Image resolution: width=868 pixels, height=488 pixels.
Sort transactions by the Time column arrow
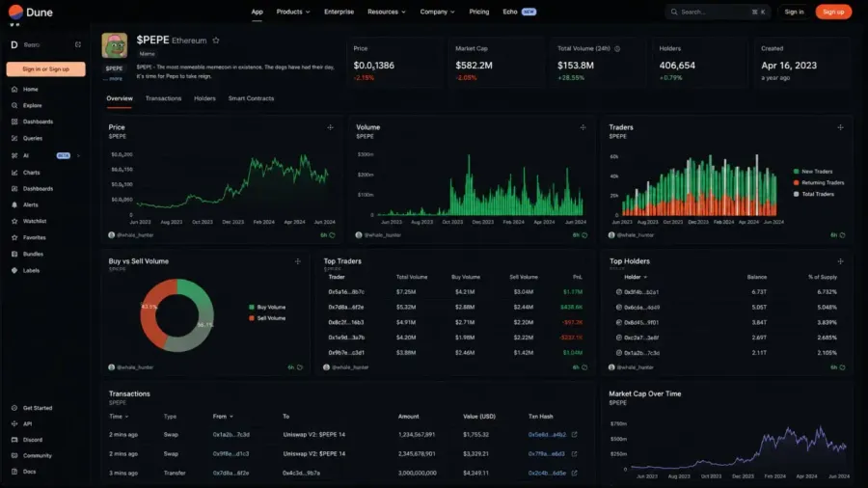click(126, 417)
